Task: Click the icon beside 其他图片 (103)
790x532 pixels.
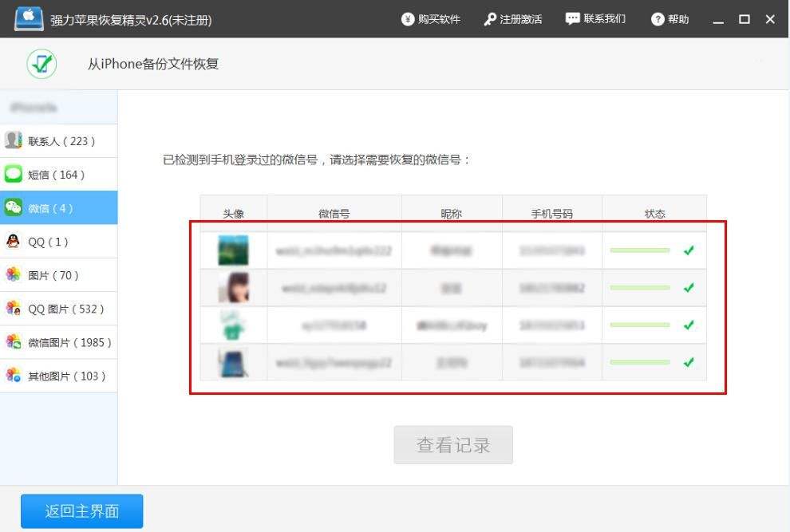Action: point(13,376)
